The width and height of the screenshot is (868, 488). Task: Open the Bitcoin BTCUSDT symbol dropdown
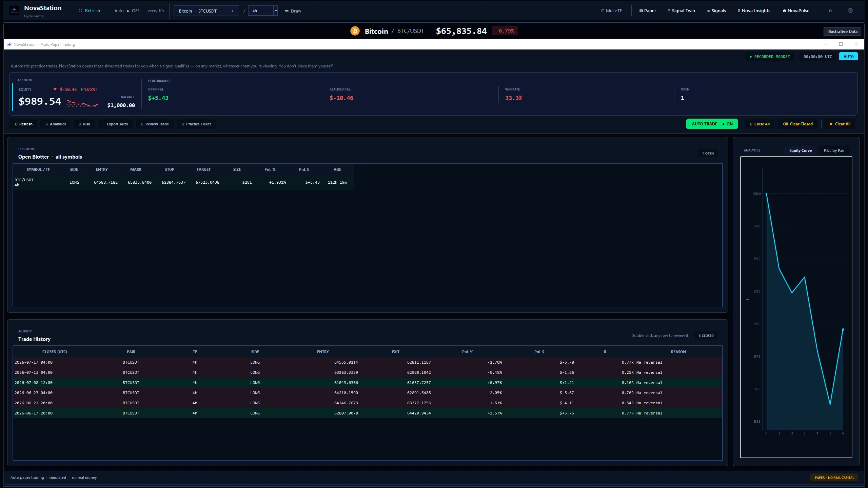coord(206,11)
